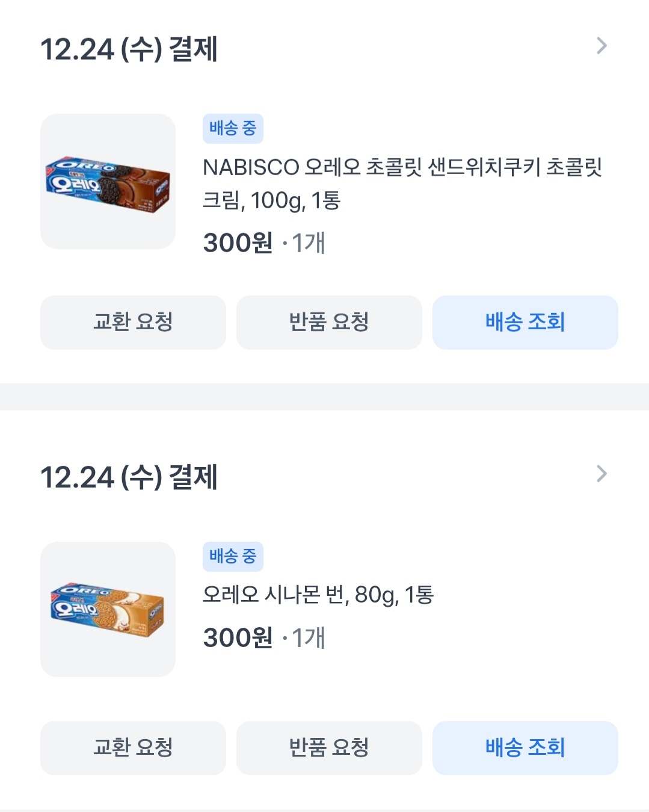Viewport: 649px width, 812px height.
Task: Tap 배송 조회 for 오레오 시나몬 번 order
Action: tap(525, 748)
